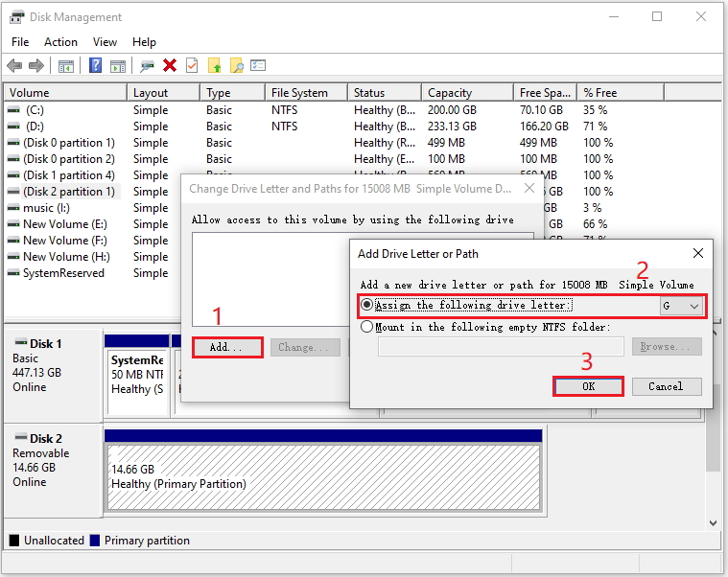728x577 pixels.
Task: Click the document with checkmark Properties icon
Action: 192,65
